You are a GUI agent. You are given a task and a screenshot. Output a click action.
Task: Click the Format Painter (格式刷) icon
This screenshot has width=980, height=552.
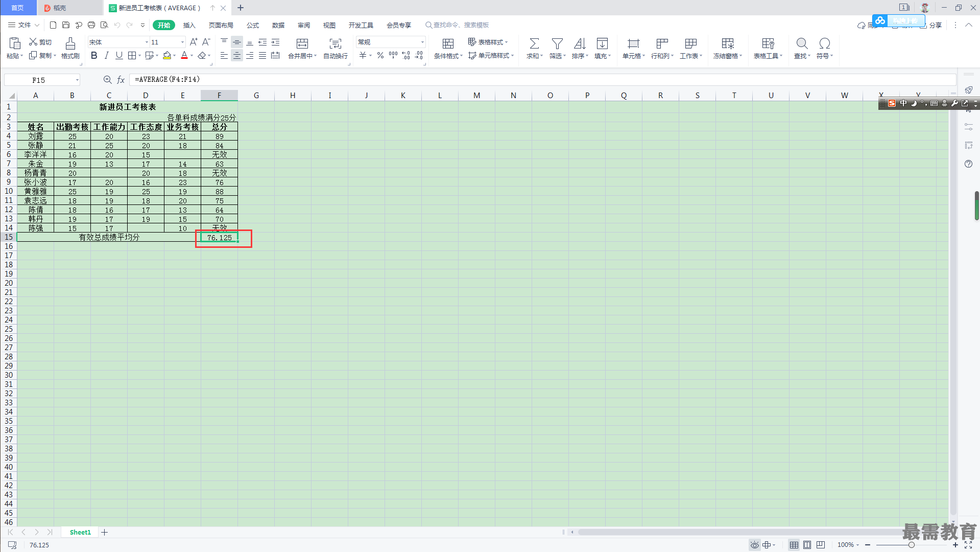70,43
